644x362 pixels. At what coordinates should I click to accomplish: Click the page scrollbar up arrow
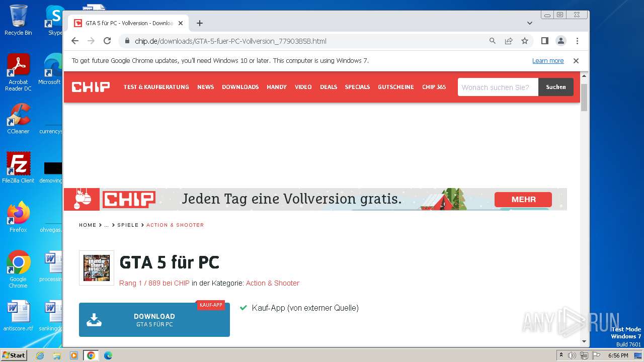coord(584,76)
